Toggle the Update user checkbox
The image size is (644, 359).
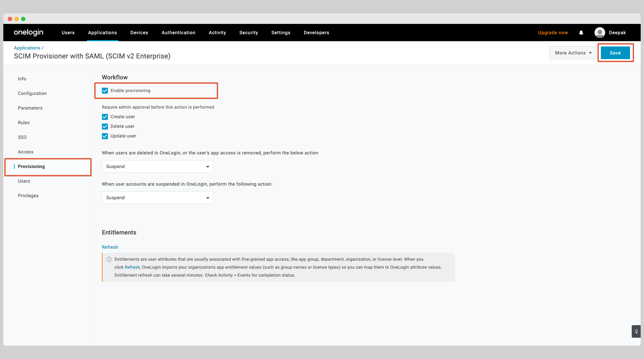pos(105,136)
